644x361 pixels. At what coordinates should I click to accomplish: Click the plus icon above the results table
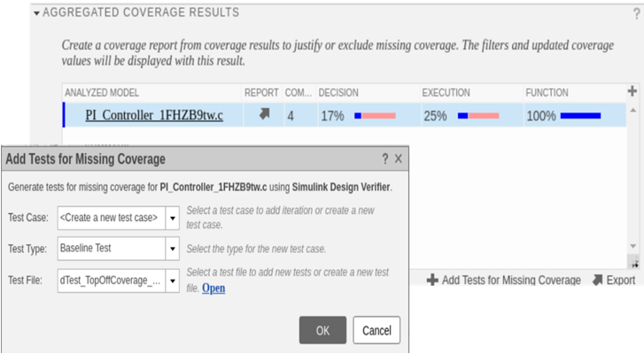tap(632, 91)
